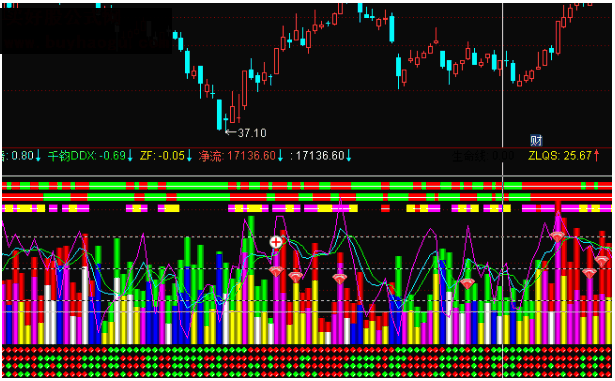This screenshot has width=615, height=381.
Task: Select the 千钧DDX indicator label
Action: (x=71, y=156)
